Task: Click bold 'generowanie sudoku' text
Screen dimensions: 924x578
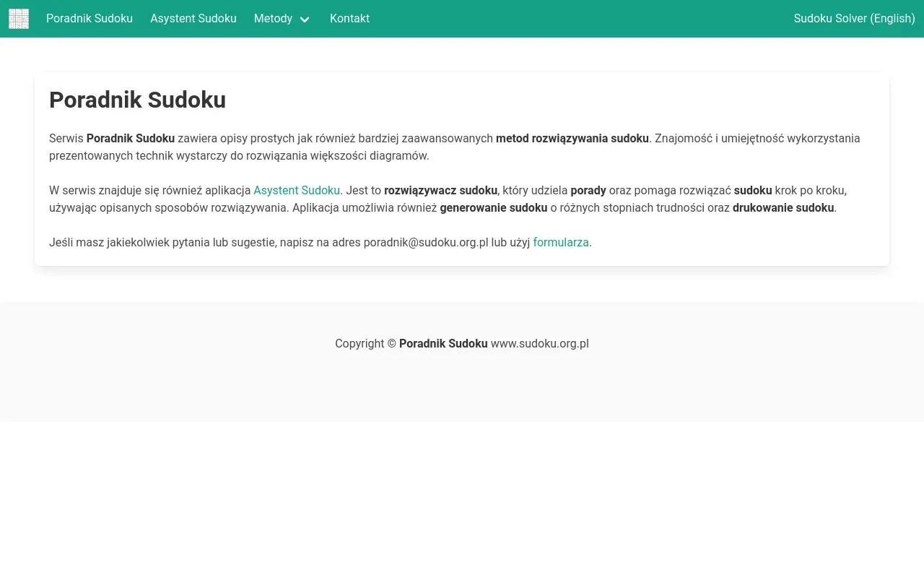Action: [x=494, y=207]
